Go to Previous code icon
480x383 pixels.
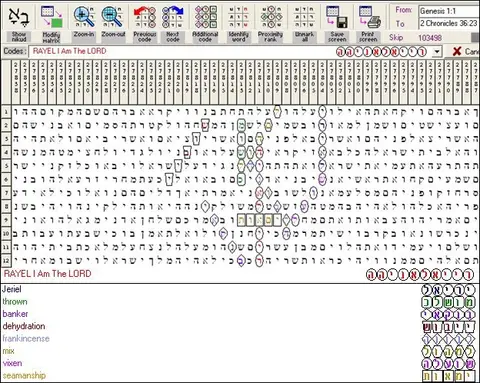pyautogui.click(x=145, y=17)
